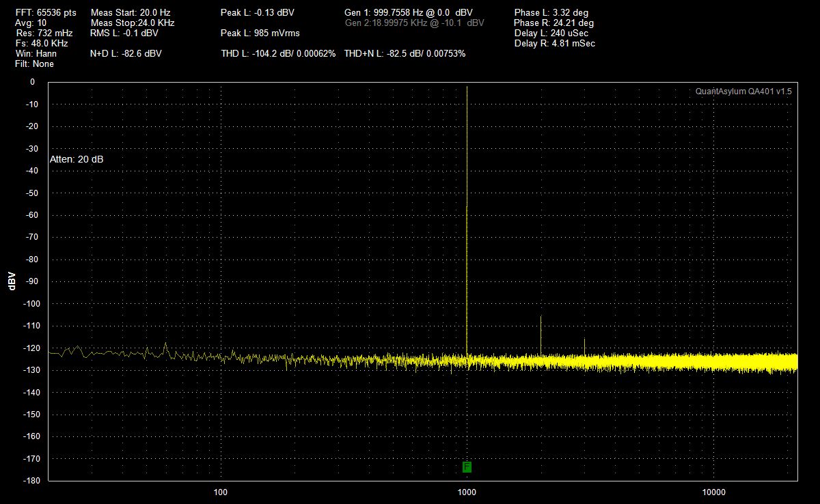Click the 'Peak L: -0.13 dBV' reading
Screen dimensions: 820x504
258,13
